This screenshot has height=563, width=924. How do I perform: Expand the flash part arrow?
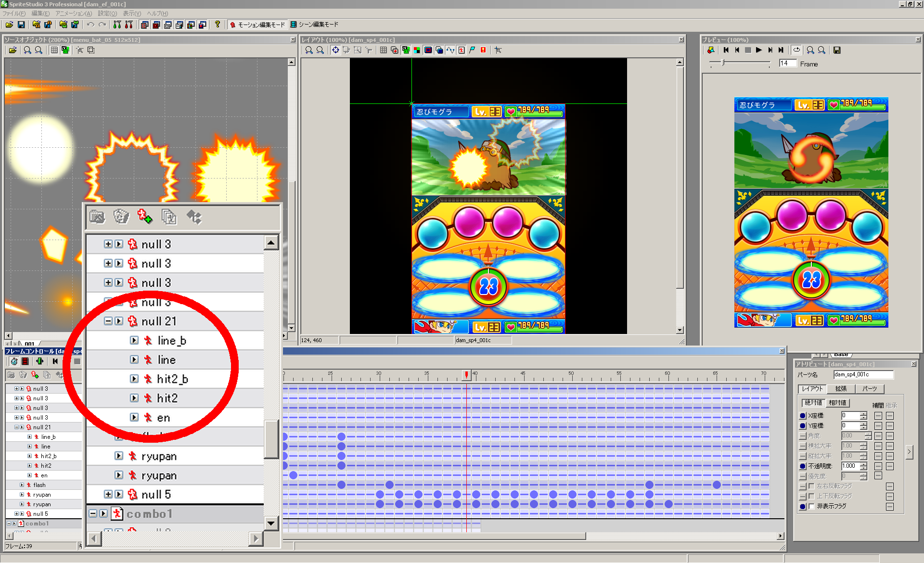[x=22, y=485]
